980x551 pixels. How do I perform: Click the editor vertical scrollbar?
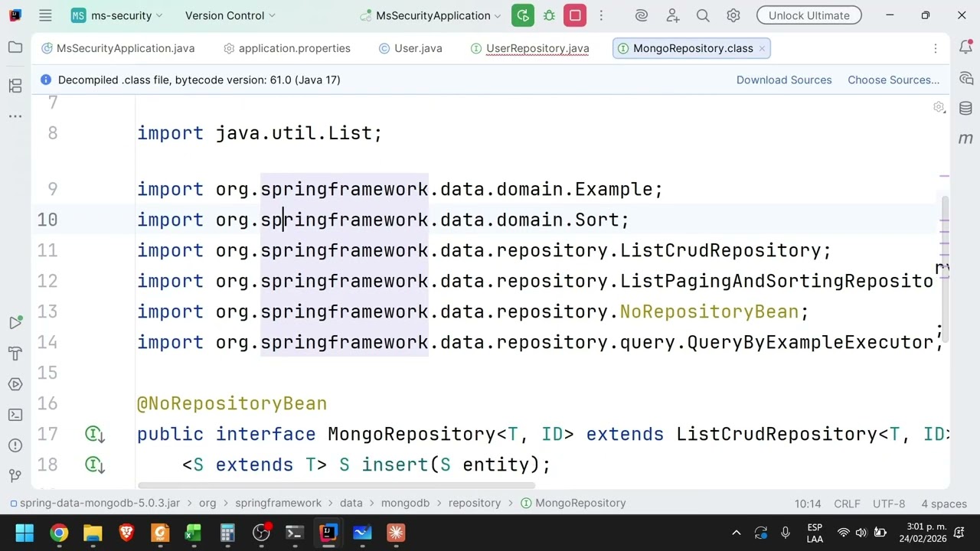[x=946, y=269]
